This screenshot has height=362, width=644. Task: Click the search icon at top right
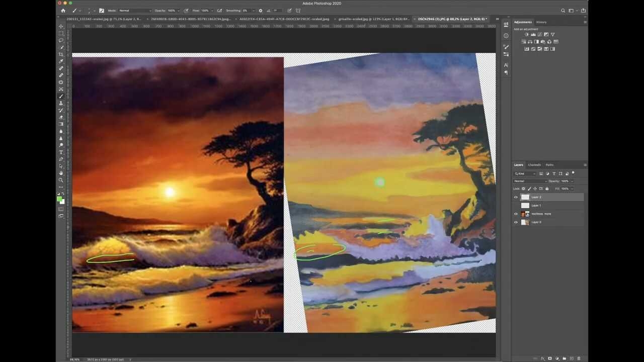pos(563,11)
